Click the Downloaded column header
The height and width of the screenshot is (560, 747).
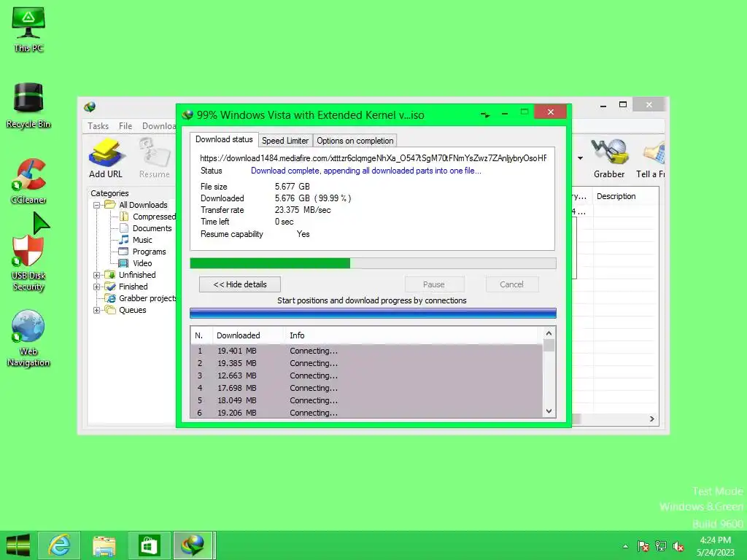[248, 335]
